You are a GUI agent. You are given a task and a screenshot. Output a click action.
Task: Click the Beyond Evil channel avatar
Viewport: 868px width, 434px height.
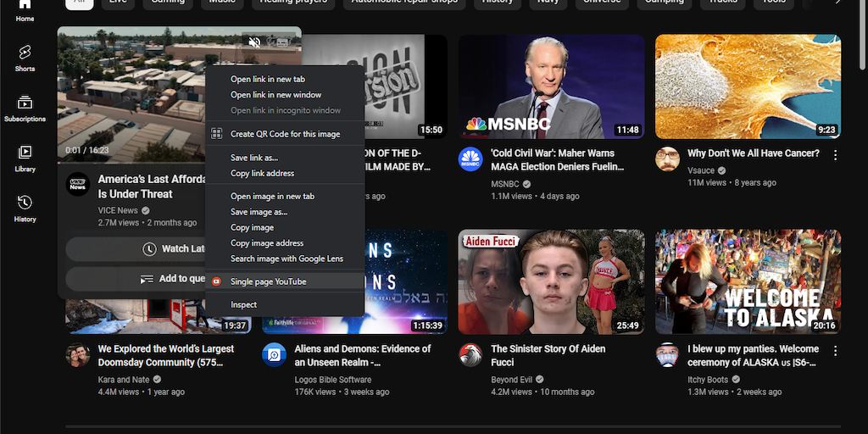click(x=470, y=354)
